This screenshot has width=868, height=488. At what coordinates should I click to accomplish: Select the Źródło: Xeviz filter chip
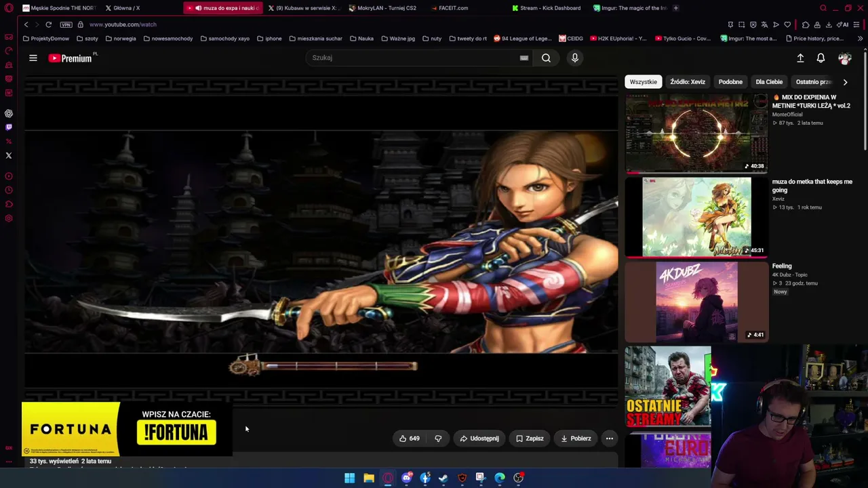point(688,82)
